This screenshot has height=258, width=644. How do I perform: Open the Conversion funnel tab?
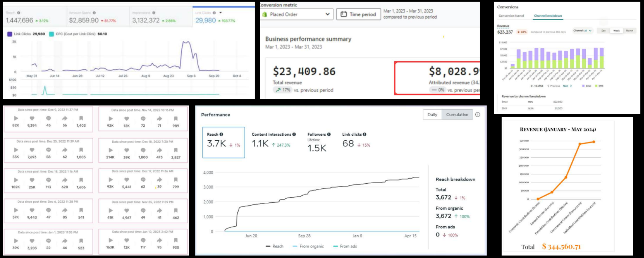(511, 16)
